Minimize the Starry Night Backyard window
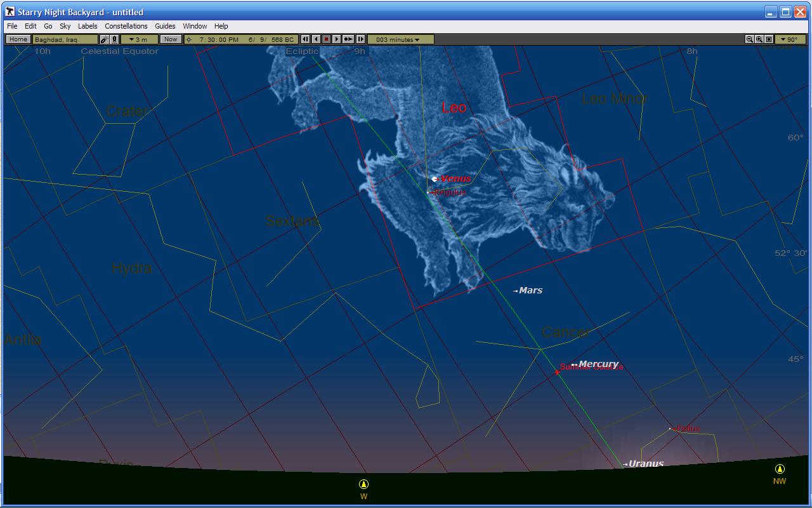The image size is (812, 508). coord(771,12)
